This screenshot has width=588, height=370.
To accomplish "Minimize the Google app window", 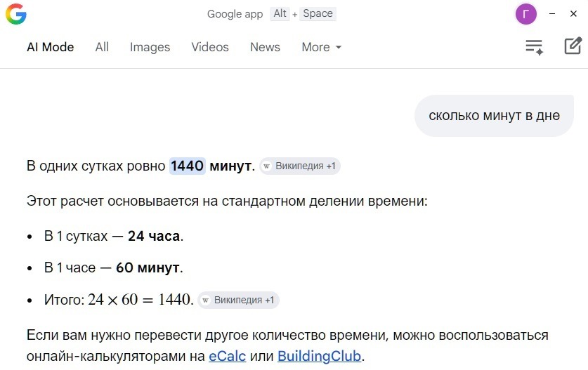I will tap(553, 14).
